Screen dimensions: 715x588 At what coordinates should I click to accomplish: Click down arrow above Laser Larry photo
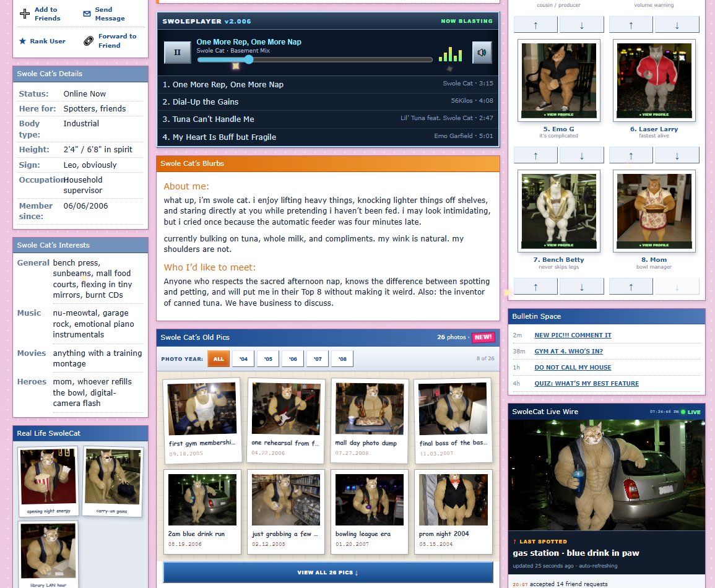[677, 25]
